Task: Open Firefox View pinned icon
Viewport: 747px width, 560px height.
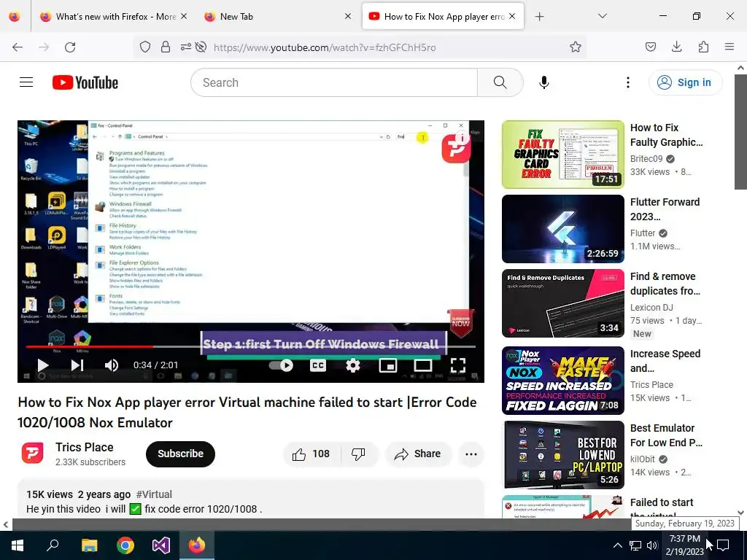Action: click(15, 16)
